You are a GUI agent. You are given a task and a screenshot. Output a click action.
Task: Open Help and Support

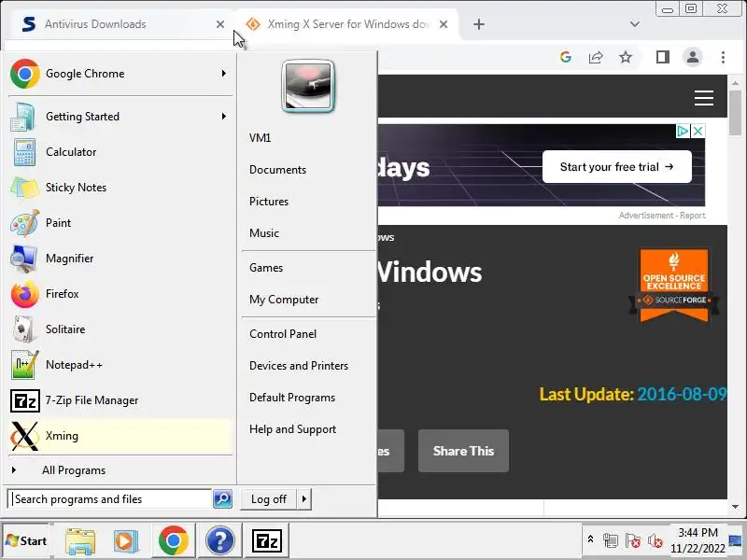point(292,429)
